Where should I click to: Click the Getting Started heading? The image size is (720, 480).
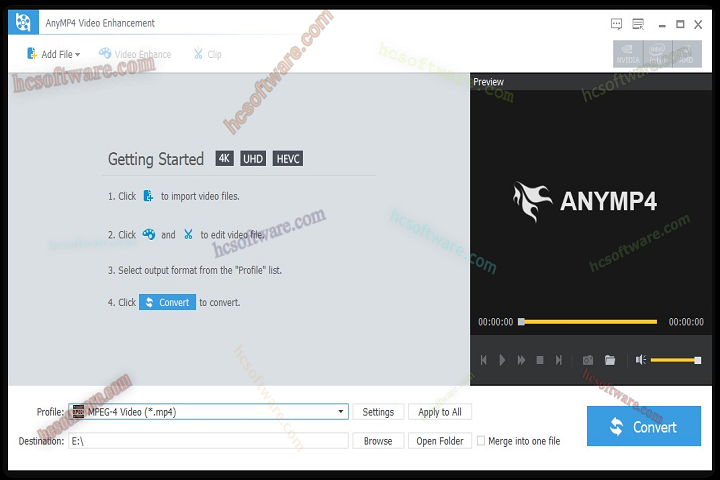tap(156, 159)
